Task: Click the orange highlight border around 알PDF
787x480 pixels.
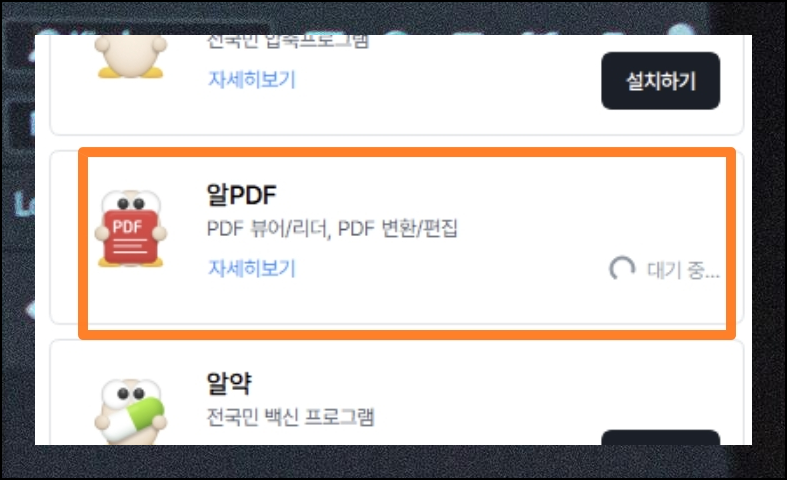Action: coord(407,152)
